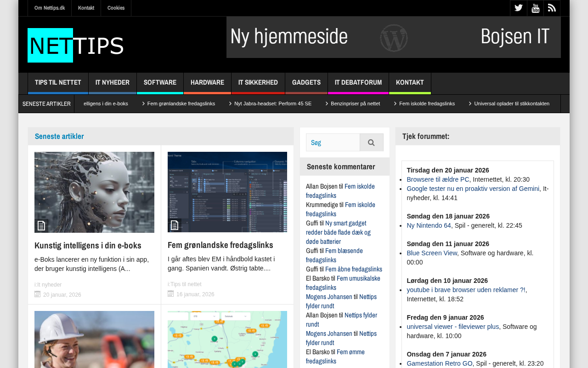The width and height of the screenshot is (588, 368).
Task: Select Kontakt in the main navigation bar
Action: (x=410, y=83)
